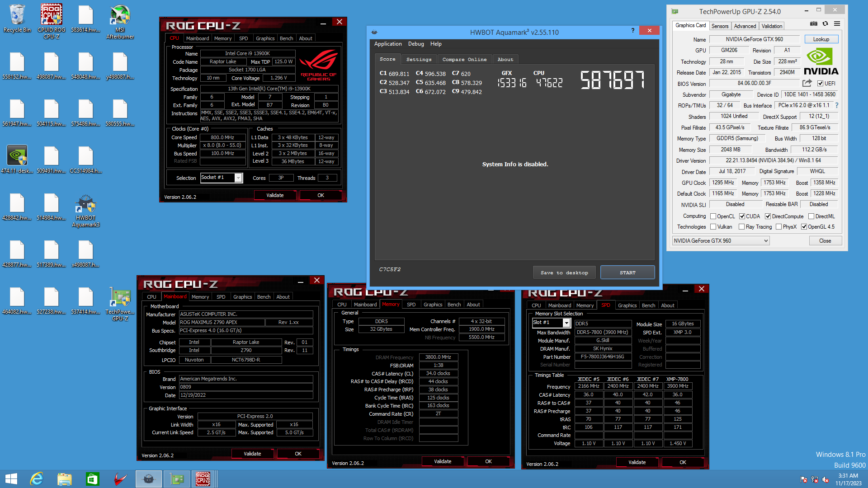This screenshot has width=868, height=488.
Task: Click HWBOT Aquamark taskbar button
Action: click(x=149, y=479)
